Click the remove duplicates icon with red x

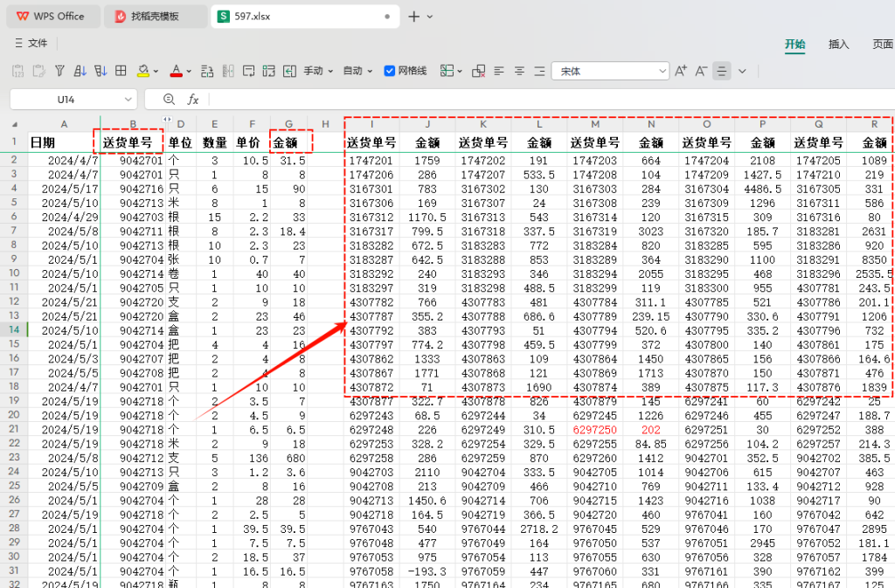coord(478,71)
